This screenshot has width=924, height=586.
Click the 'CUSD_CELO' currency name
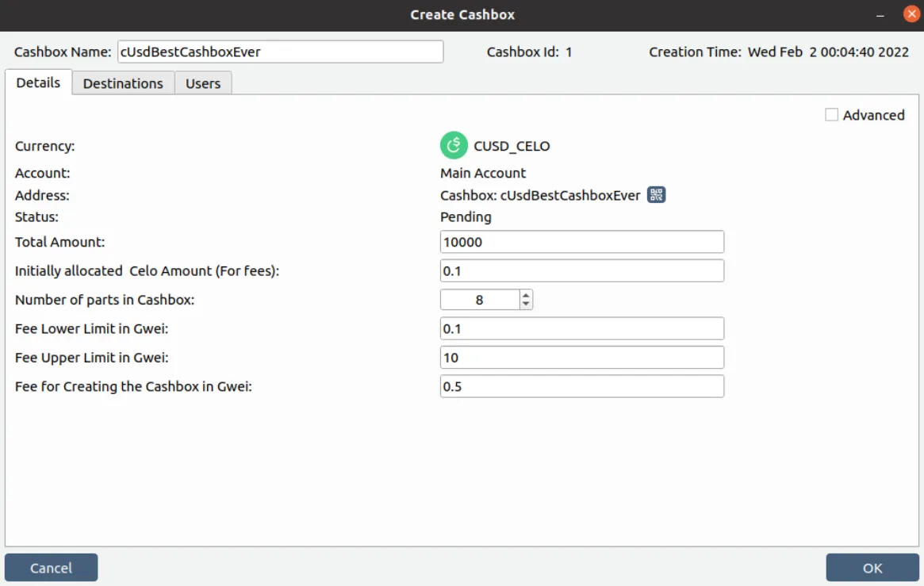point(512,146)
